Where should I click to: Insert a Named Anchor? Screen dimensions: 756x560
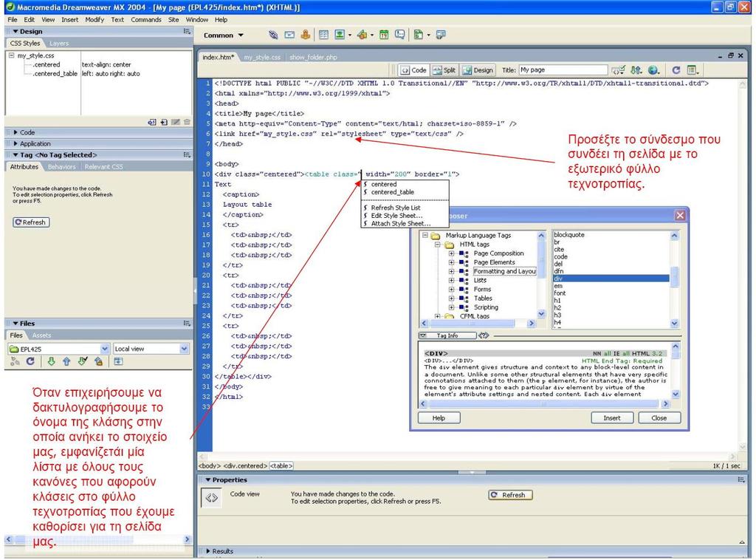click(305, 35)
